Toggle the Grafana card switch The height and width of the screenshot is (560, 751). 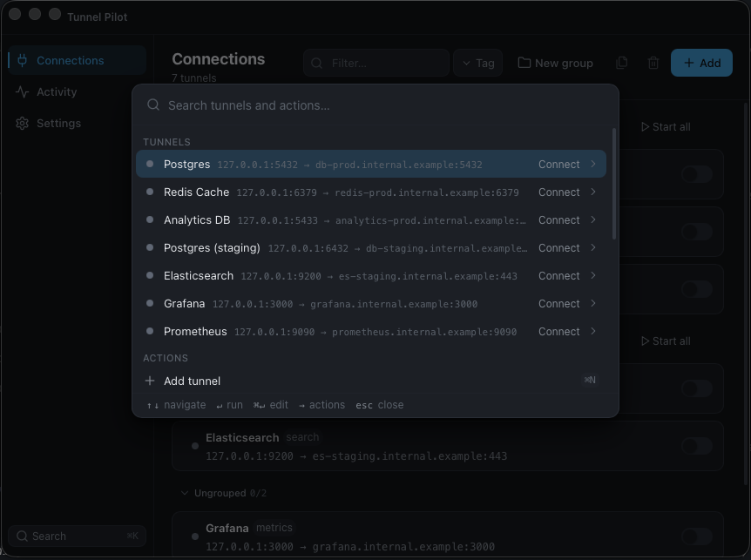[697, 536]
